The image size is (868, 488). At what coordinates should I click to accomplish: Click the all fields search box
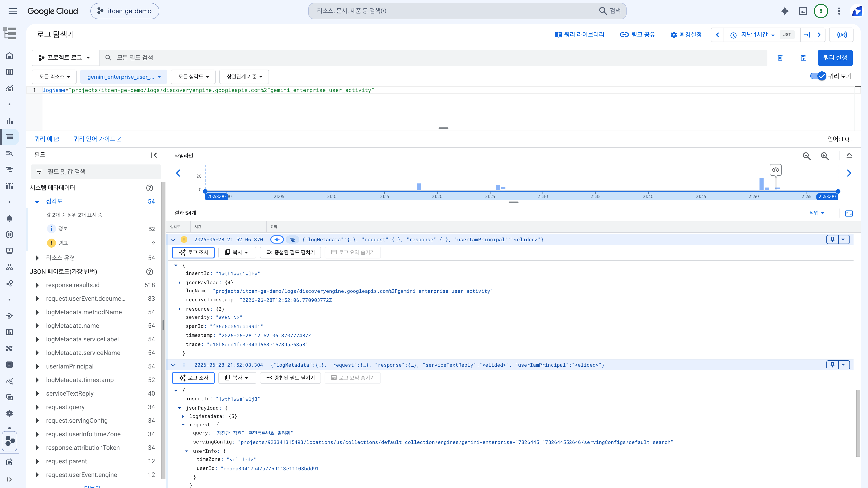(433, 58)
